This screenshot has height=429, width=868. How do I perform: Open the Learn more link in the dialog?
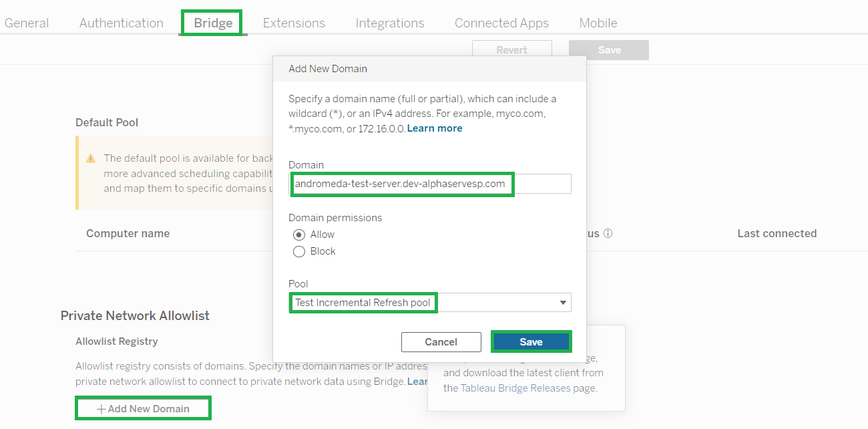click(435, 128)
